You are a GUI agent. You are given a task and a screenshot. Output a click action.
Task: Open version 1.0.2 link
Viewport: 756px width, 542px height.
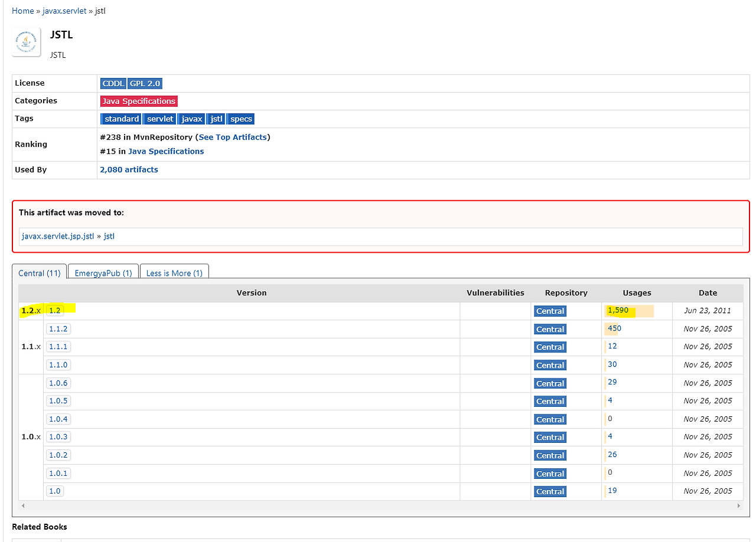[58, 455]
